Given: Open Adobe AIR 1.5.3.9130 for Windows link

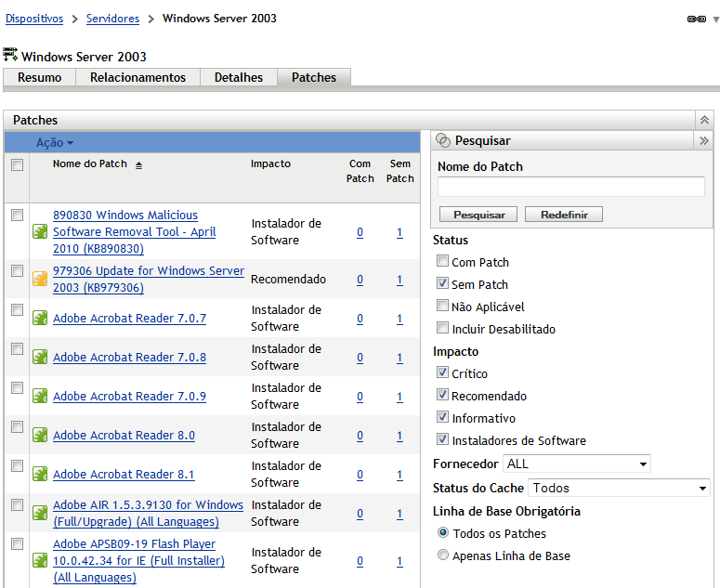Looking at the screenshot, I should [148, 513].
